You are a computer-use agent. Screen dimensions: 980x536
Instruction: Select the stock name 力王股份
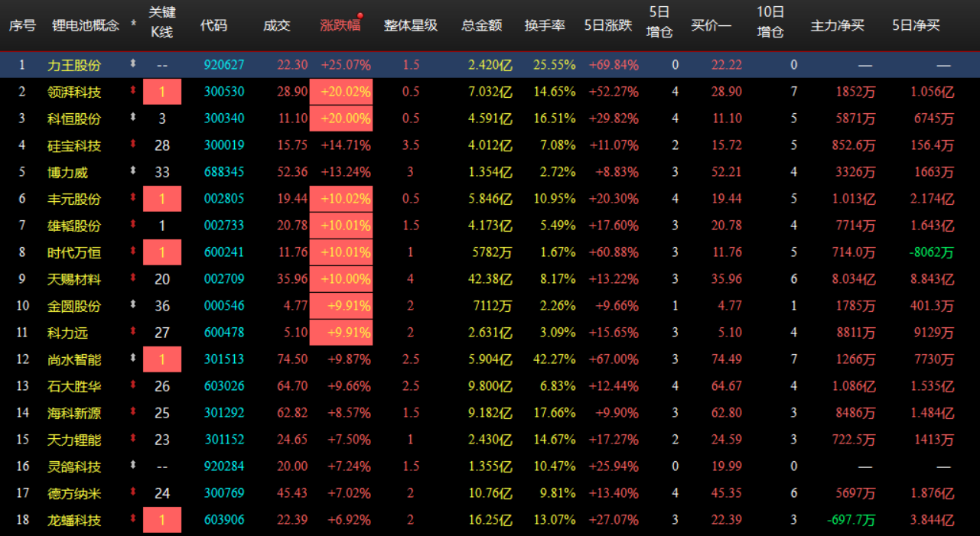click(x=74, y=65)
